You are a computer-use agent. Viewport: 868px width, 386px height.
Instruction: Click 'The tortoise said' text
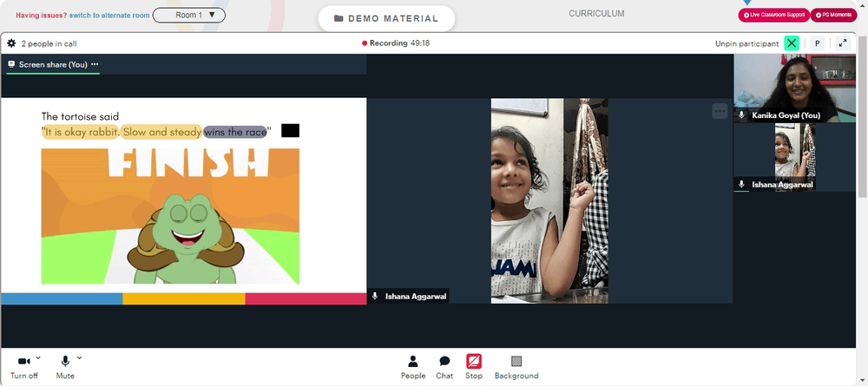pos(80,116)
